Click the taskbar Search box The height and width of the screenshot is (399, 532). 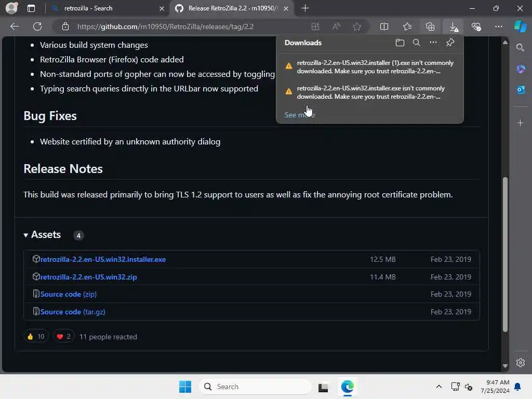click(x=255, y=387)
